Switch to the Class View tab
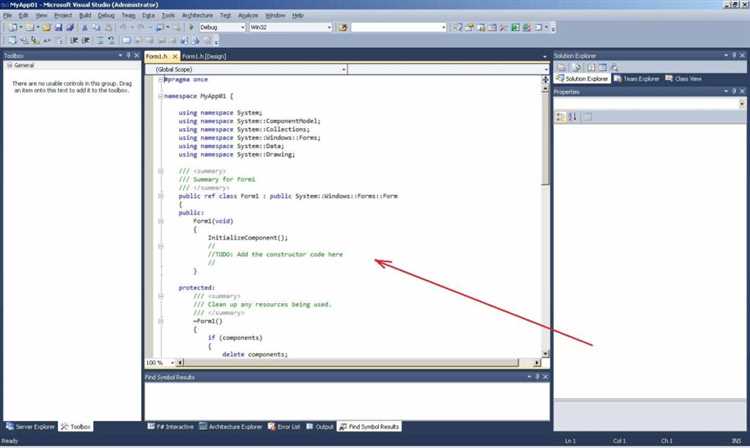The height and width of the screenshot is (448, 750). [x=683, y=78]
